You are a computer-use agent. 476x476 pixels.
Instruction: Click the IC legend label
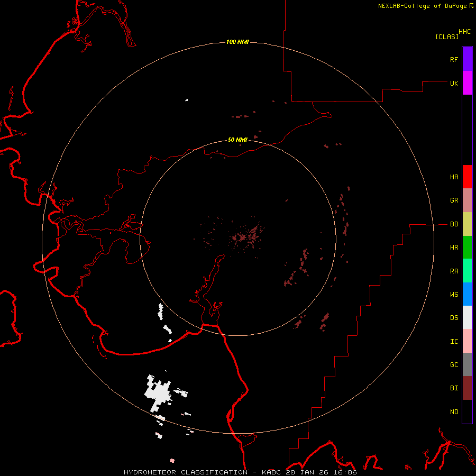454,342
